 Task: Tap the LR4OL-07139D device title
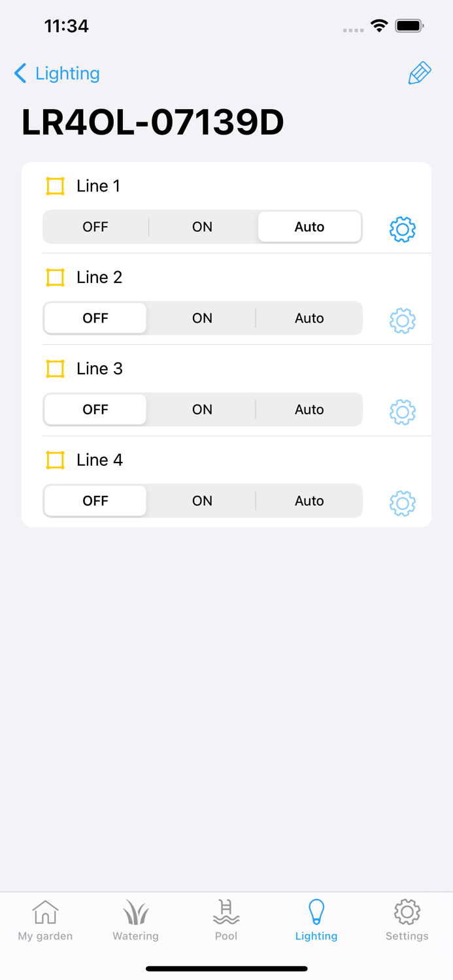point(153,122)
